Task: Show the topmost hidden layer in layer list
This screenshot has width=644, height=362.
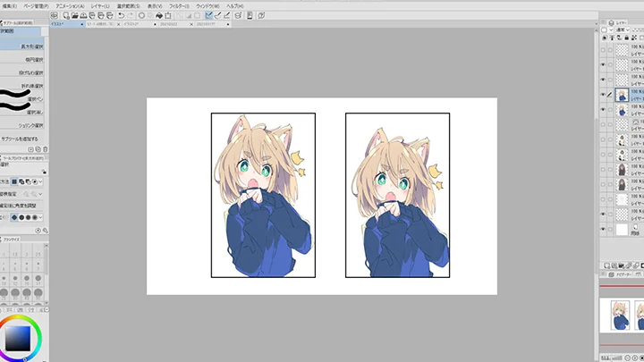Action: [603, 50]
